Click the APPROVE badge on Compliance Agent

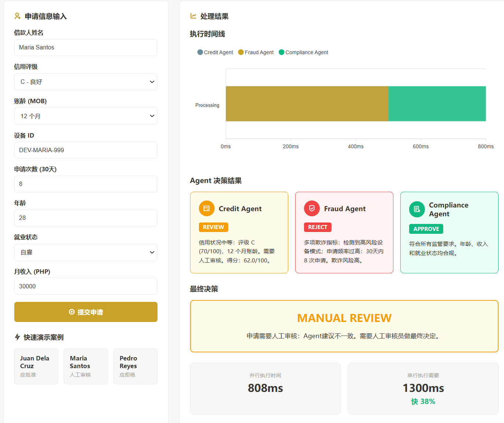click(426, 229)
